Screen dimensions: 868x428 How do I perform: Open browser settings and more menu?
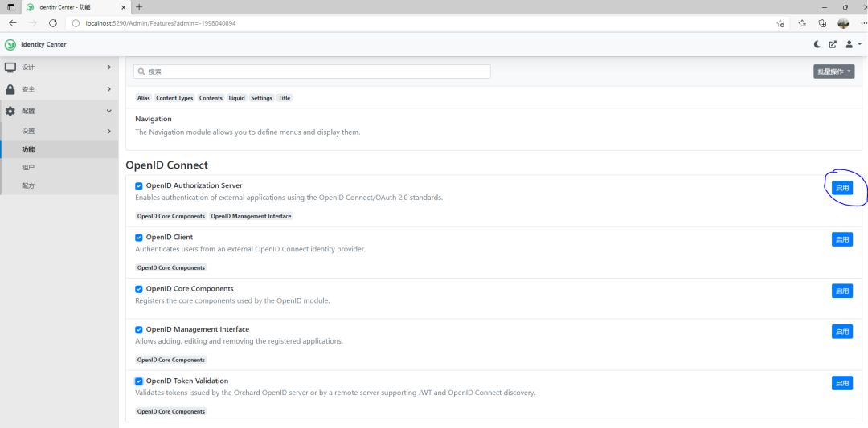[x=862, y=23]
